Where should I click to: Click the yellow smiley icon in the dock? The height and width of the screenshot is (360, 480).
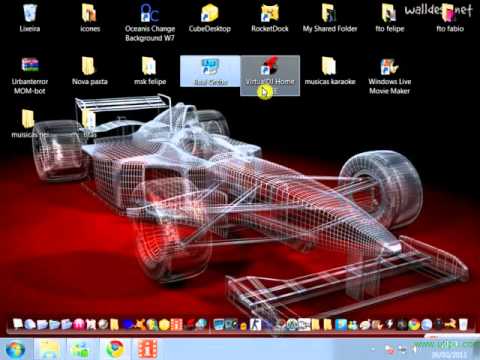[x=164, y=324]
